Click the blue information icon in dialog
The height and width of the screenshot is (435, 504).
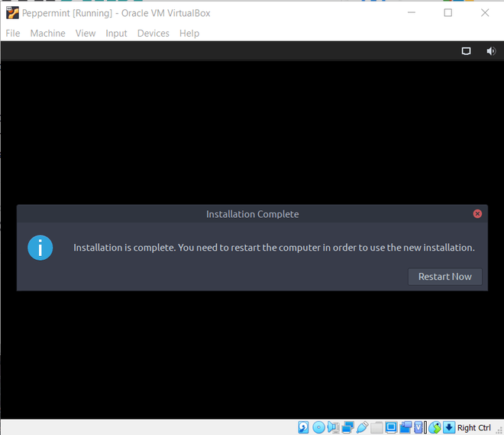click(40, 248)
